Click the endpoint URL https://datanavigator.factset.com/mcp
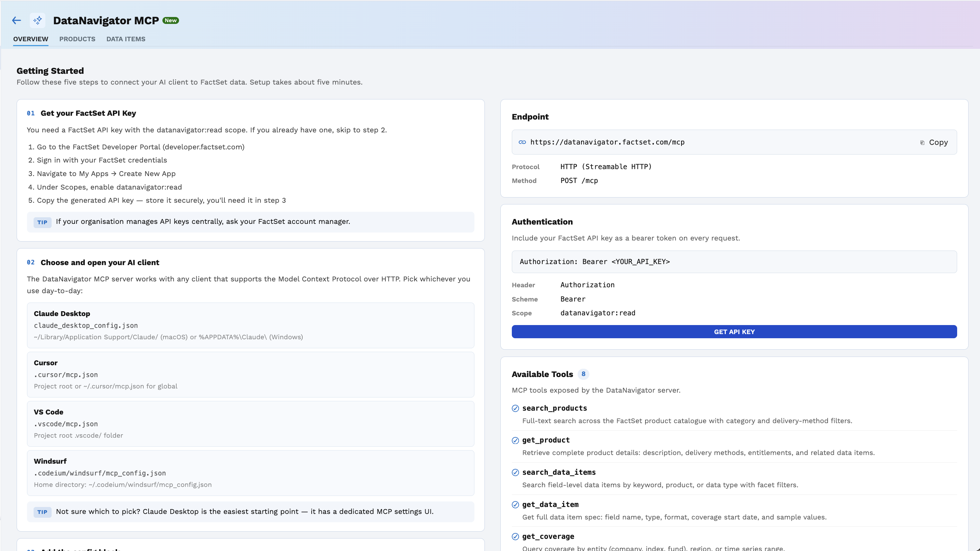Viewport: 980px width, 551px height. point(607,142)
